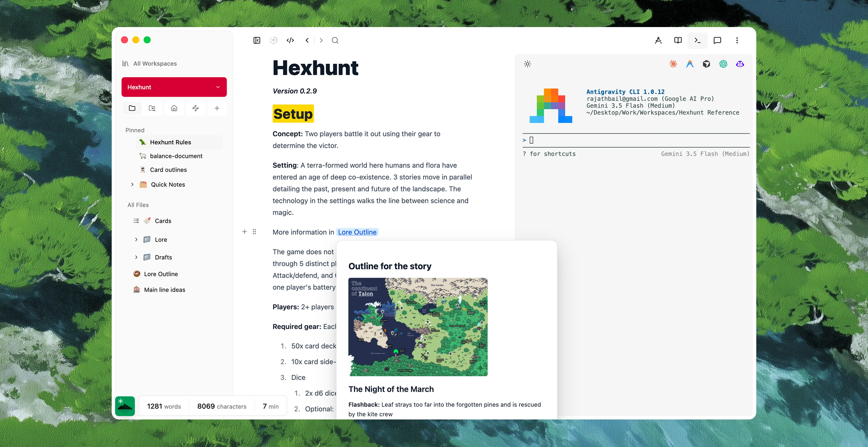Toggle the terminal light theme sun icon
This screenshot has height=447, width=868.
tap(527, 64)
